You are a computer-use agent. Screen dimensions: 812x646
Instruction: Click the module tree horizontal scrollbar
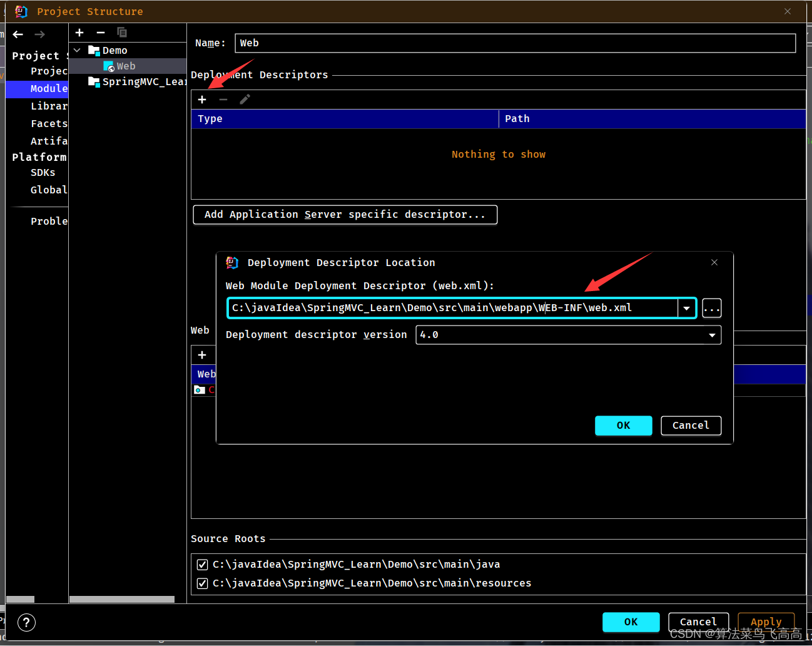(122, 600)
